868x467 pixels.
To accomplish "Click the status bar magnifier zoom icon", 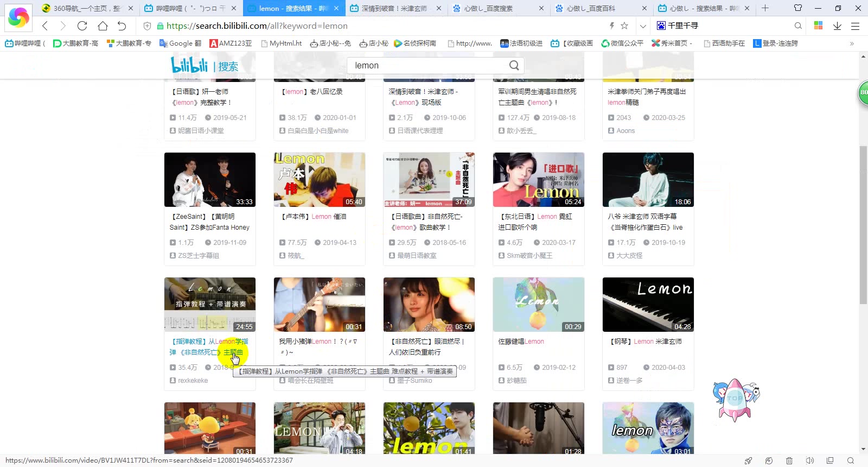I will 851,460.
